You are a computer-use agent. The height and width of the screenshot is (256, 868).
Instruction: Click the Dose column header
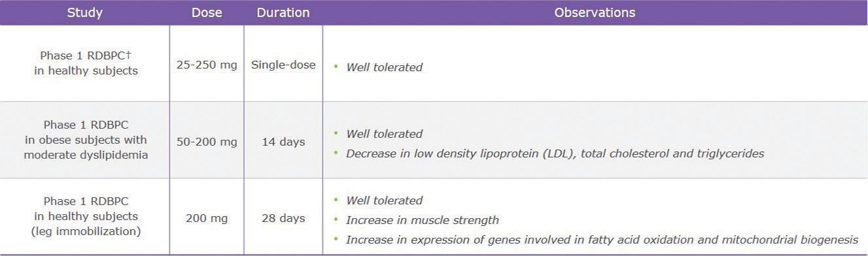[x=207, y=12]
